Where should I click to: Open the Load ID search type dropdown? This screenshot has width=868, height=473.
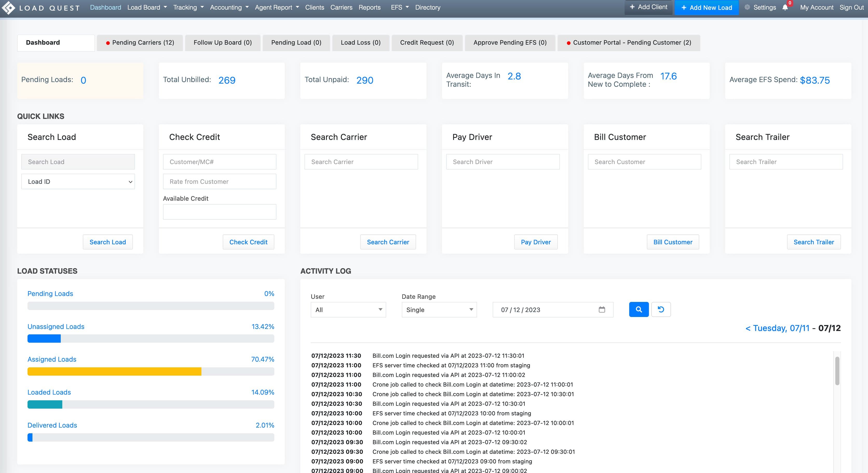(x=78, y=181)
